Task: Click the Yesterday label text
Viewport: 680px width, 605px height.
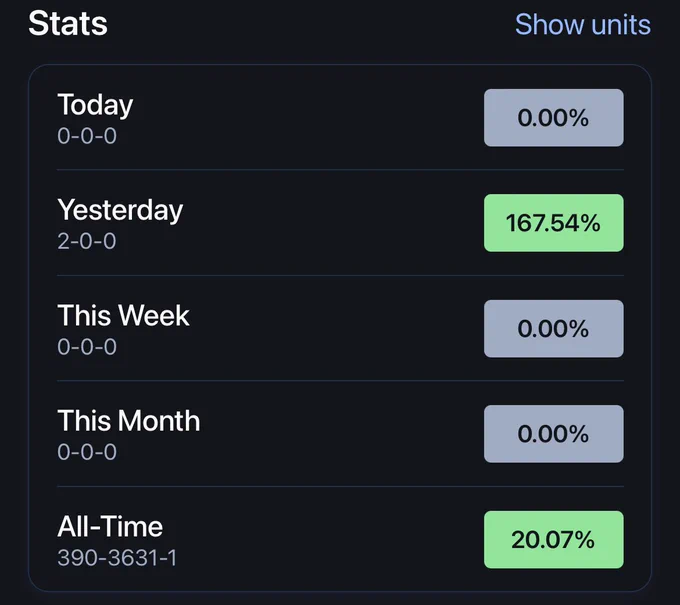Action: [x=120, y=211]
